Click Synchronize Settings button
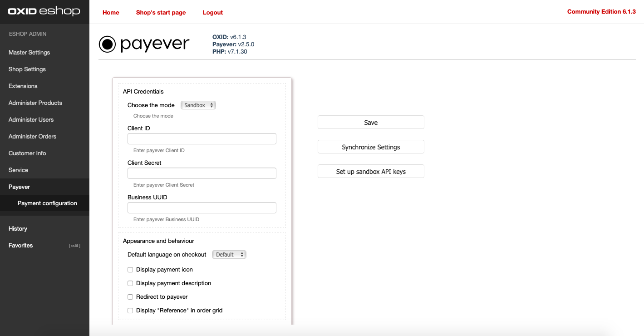This screenshot has width=644, height=336. tap(371, 147)
